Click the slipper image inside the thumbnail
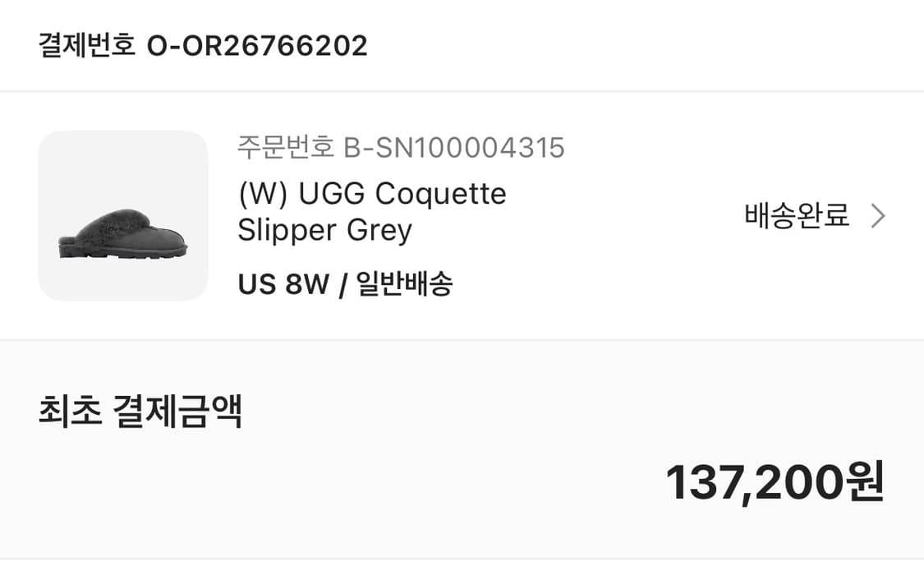 123,237
